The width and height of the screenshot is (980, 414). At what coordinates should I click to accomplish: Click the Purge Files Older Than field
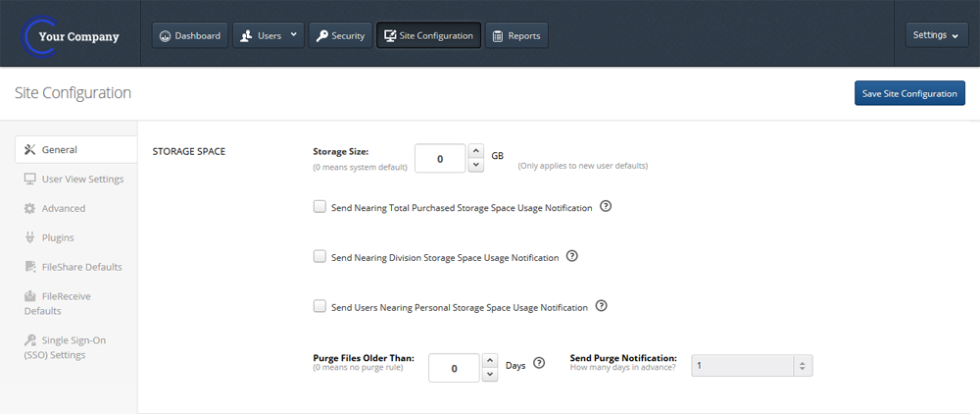point(454,368)
